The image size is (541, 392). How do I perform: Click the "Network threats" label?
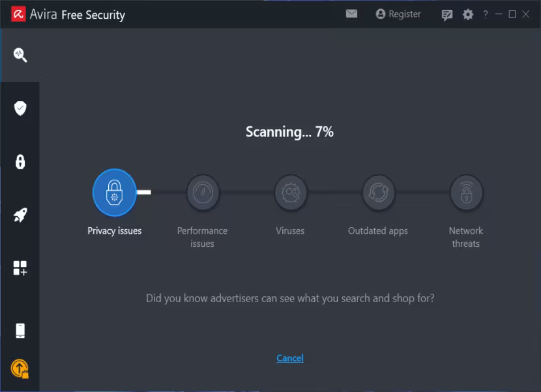coord(466,237)
